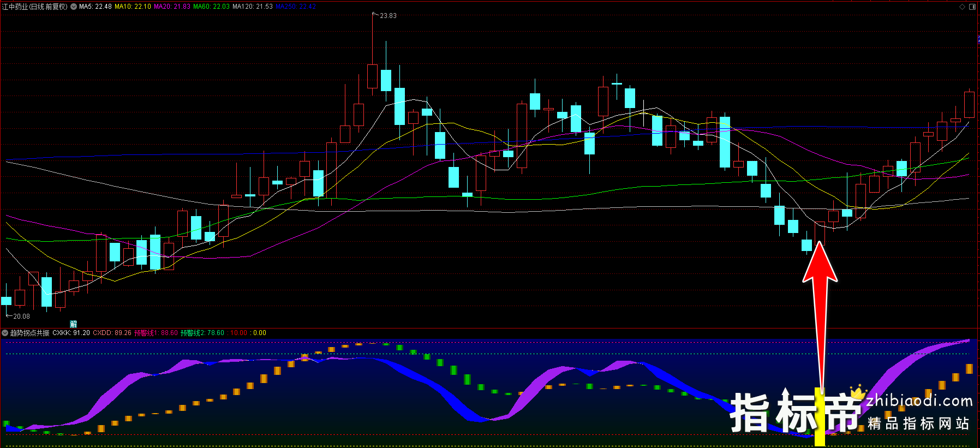Click the teal 解 marker icon
Viewport: 980px width, 448px height.
click(74, 324)
